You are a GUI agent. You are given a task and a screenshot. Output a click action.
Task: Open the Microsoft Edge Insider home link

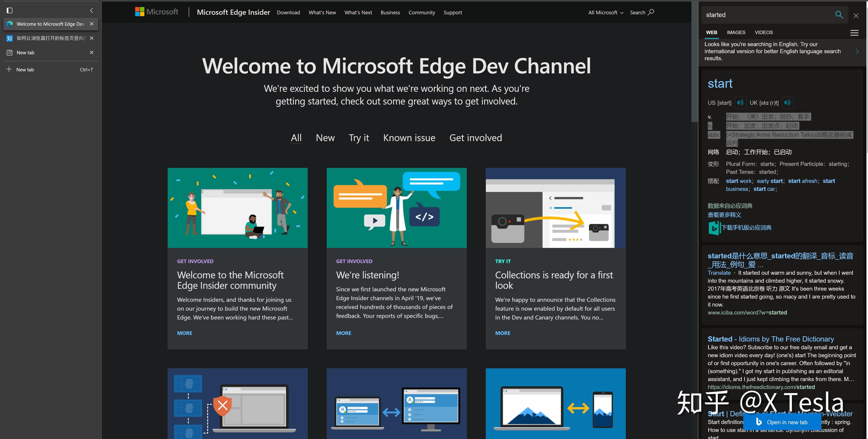[234, 12]
